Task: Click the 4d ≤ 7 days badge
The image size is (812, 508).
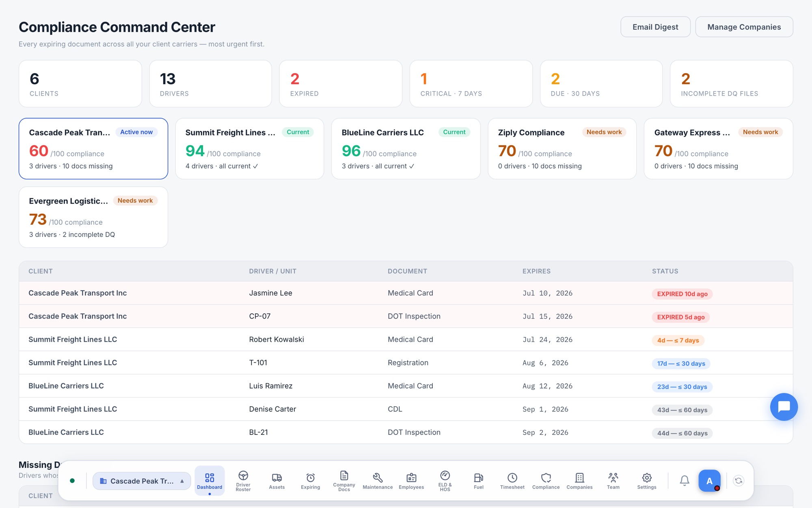Action: (x=678, y=340)
